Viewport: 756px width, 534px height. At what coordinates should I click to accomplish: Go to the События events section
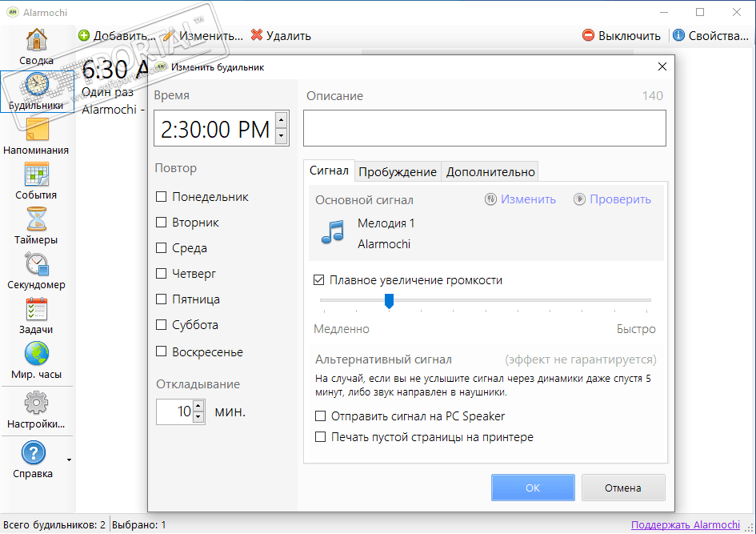(37, 180)
